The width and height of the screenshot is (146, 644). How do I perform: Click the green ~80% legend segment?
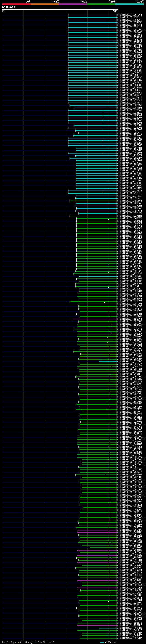(101, 4)
